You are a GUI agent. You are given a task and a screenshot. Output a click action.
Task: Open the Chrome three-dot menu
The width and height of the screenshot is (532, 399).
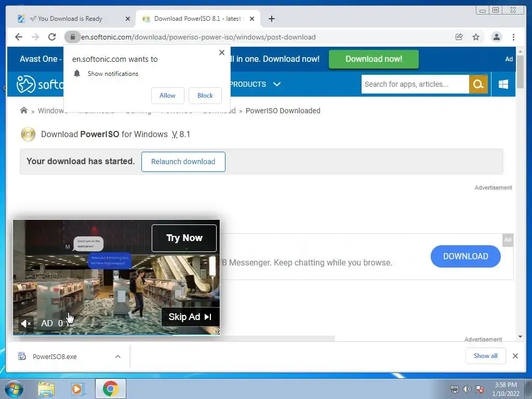coord(513,37)
